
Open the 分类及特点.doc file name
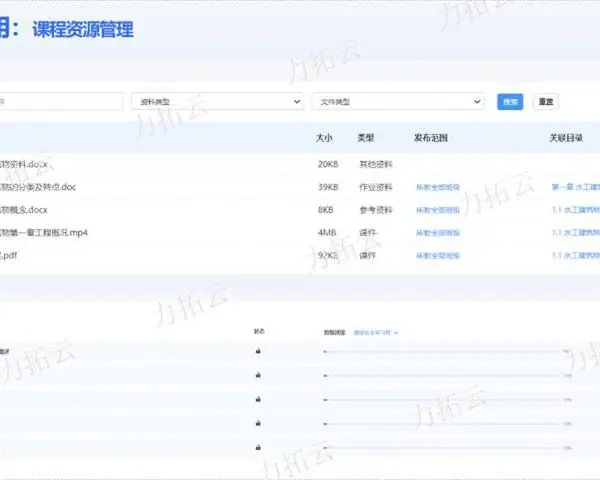click(x=38, y=187)
